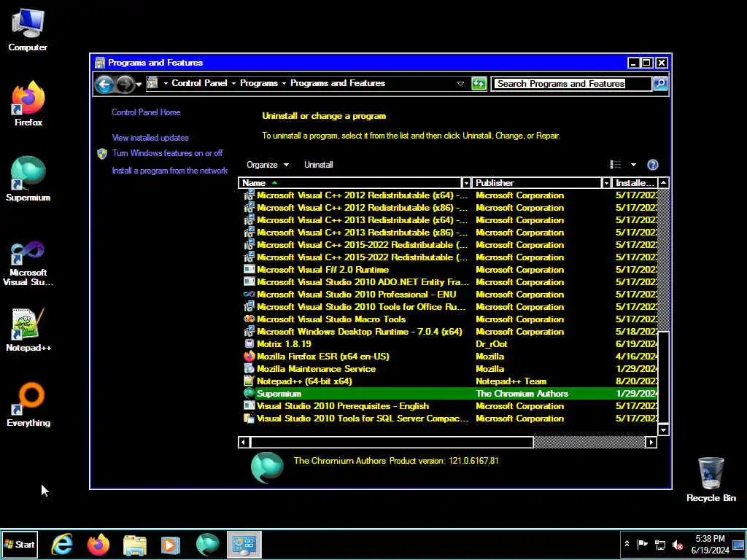
Task: Select Mozilla Maintenance Service row
Action: [449, 368]
